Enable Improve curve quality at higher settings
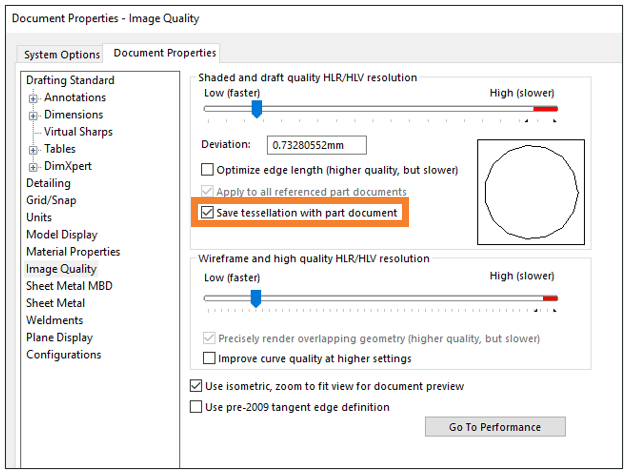Viewport: 630px width, 475px height. pos(209,358)
